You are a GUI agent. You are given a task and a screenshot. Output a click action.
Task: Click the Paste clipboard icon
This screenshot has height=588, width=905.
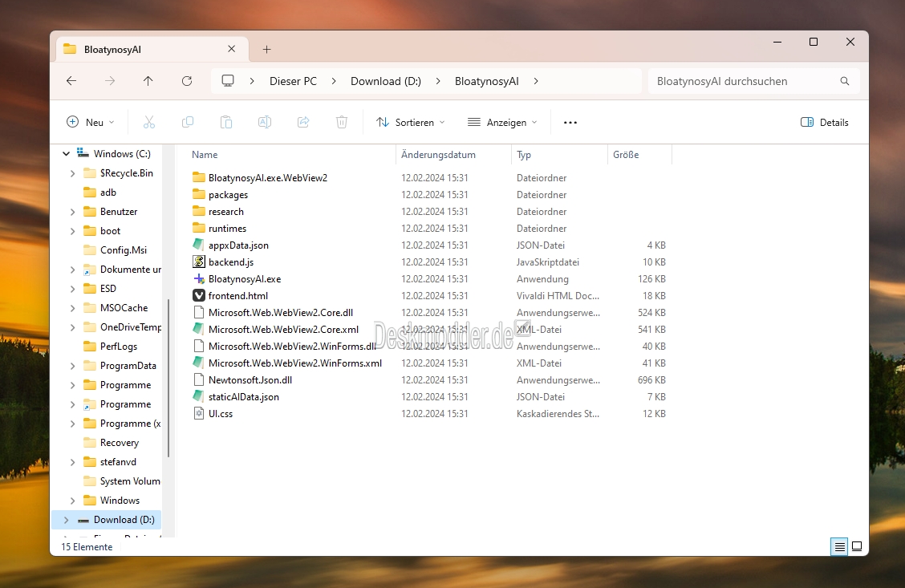226,122
